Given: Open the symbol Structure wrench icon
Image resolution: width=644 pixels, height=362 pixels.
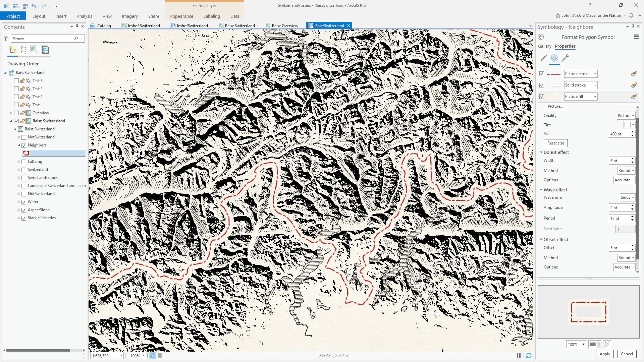Looking at the screenshot, I should tap(565, 58).
